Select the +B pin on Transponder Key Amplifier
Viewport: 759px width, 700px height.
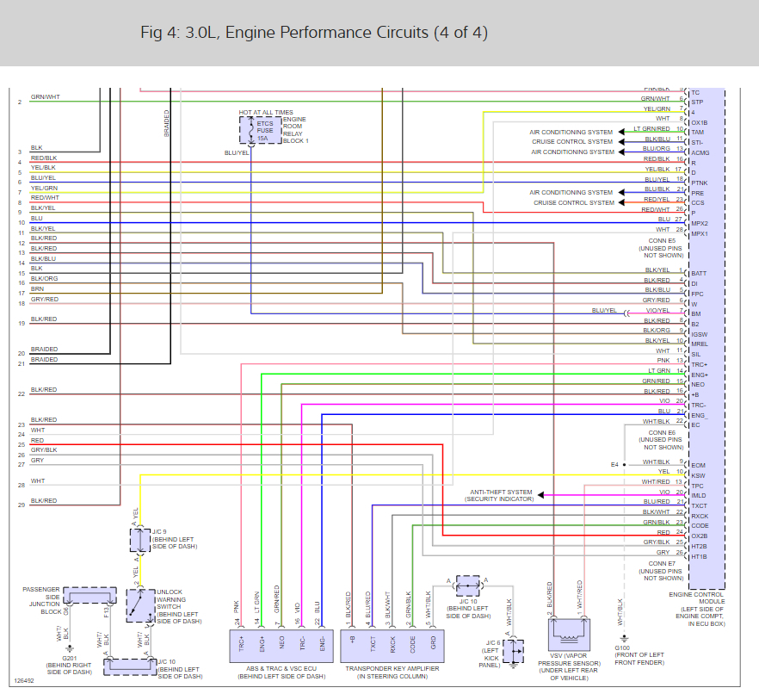[352, 640]
